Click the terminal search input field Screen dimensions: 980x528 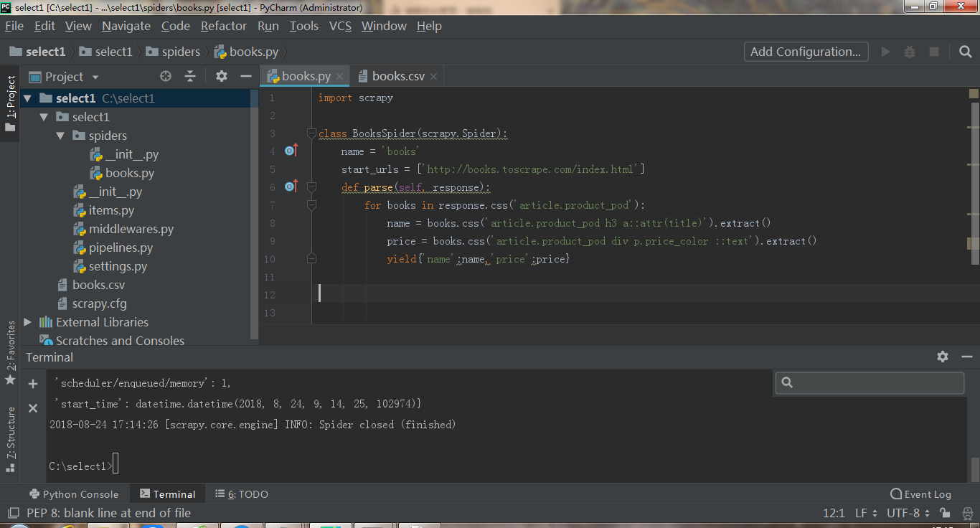[877, 383]
